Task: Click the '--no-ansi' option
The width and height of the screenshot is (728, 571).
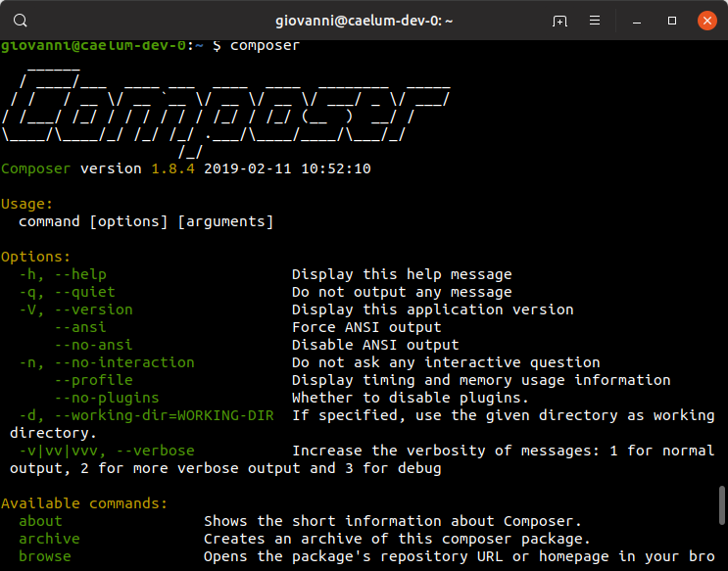Action: 93,345
